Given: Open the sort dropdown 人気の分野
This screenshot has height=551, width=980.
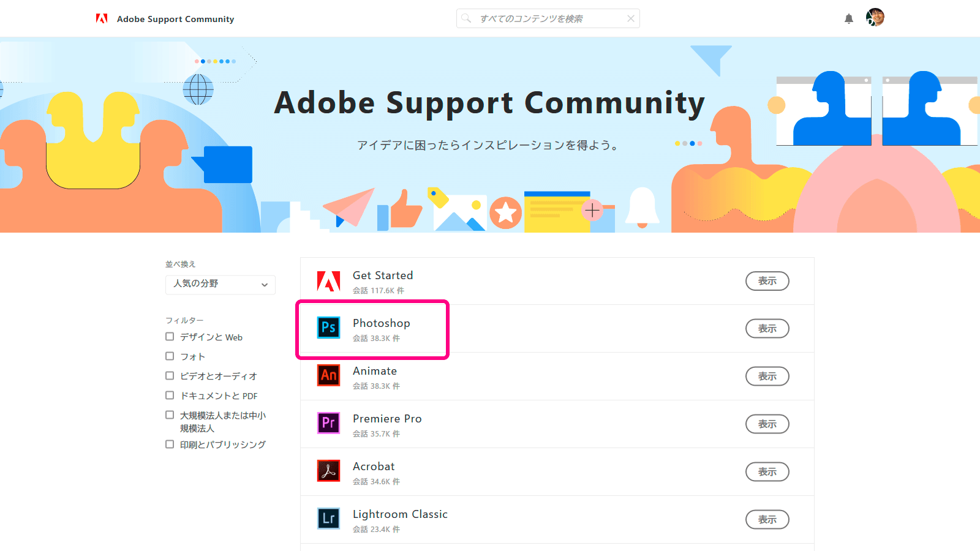Looking at the screenshot, I should point(221,284).
